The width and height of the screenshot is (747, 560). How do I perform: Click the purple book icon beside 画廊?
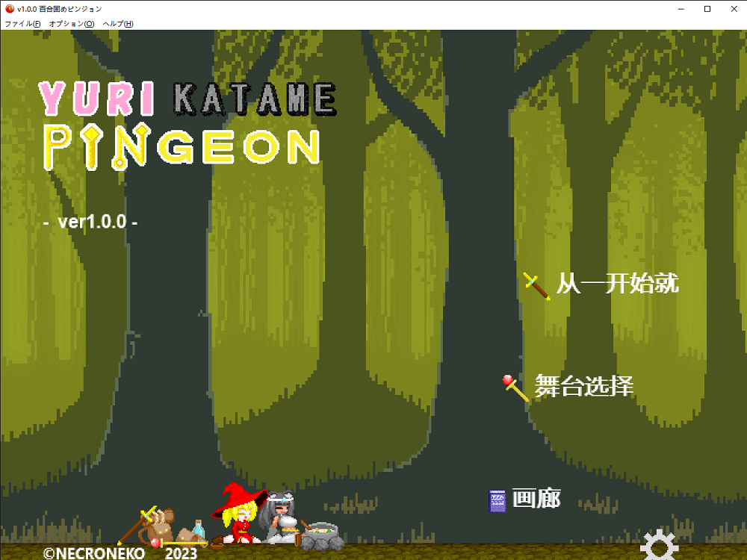498,501
